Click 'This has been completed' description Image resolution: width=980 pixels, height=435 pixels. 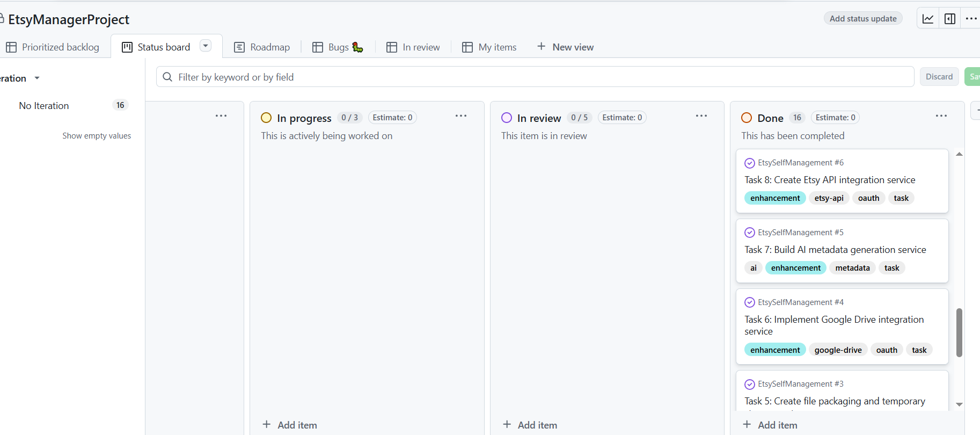coord(793,136)
